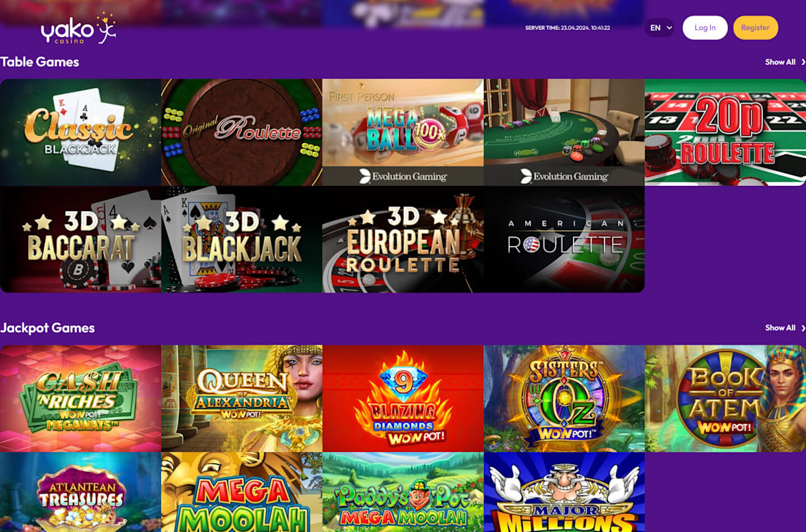The height and width of the screenshot is (532, 806).
Task: Launch Original Roulette game
Action: click(242, 132)
